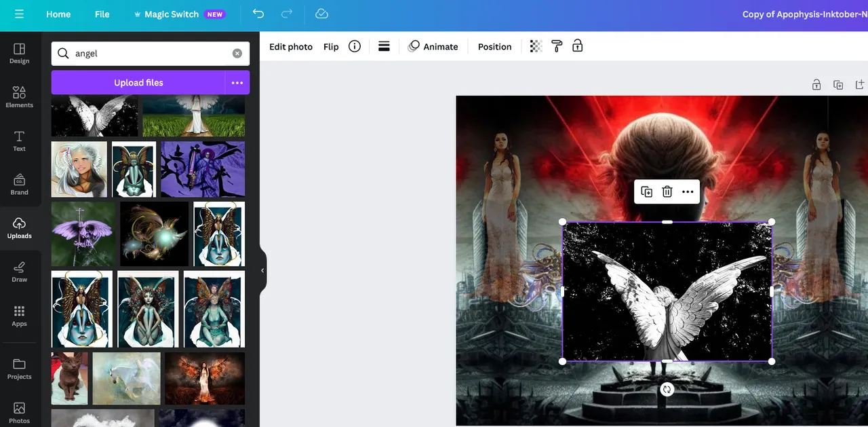
Task: Click Flip in the toolbar
Action: 331,47
